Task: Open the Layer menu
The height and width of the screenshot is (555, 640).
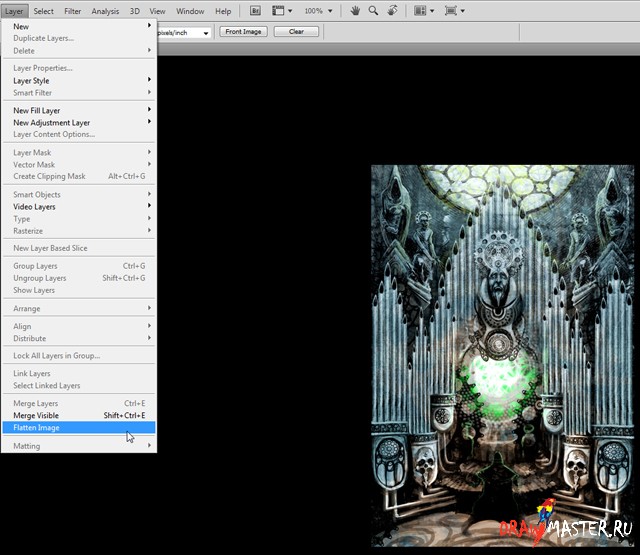Action: (x=14, y=11)
